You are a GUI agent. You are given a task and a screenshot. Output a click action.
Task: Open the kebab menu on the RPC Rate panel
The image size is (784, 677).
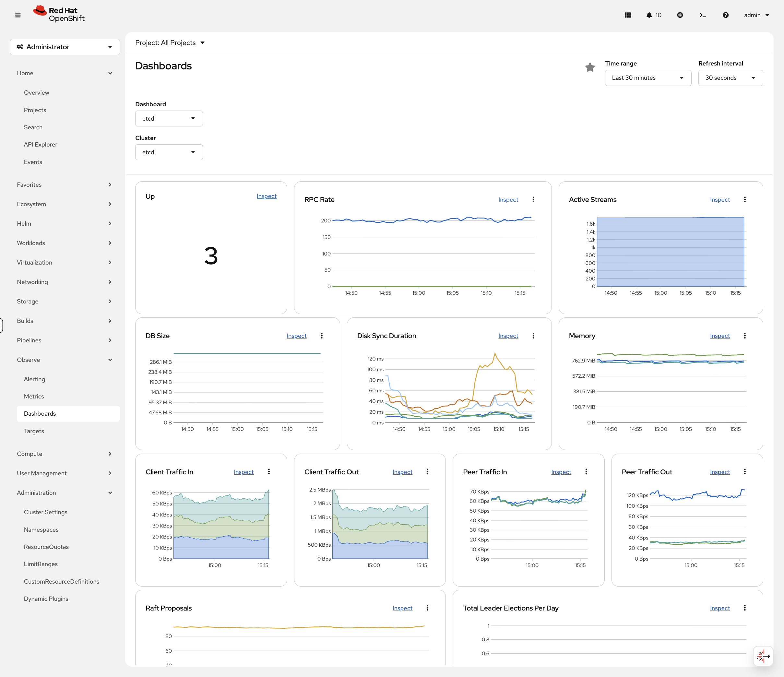533,199
